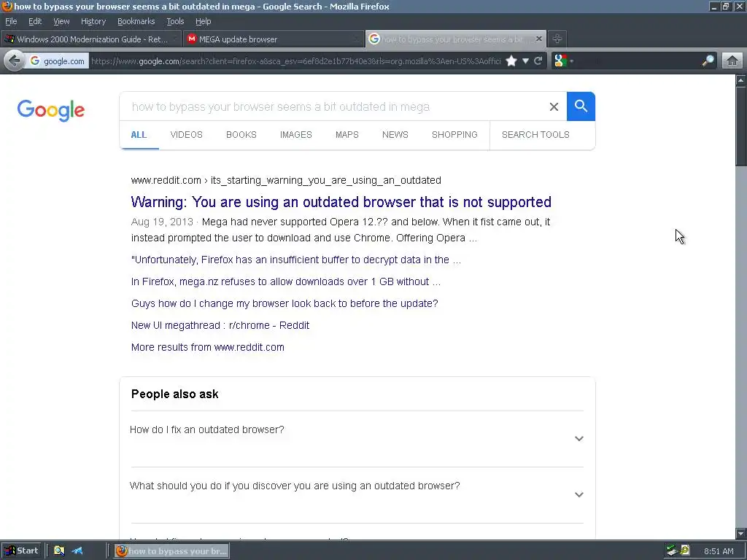
Task: Open the bookmarks dropdown arrow beside the star
Action: pyautogui.click(x=525, y=61)
